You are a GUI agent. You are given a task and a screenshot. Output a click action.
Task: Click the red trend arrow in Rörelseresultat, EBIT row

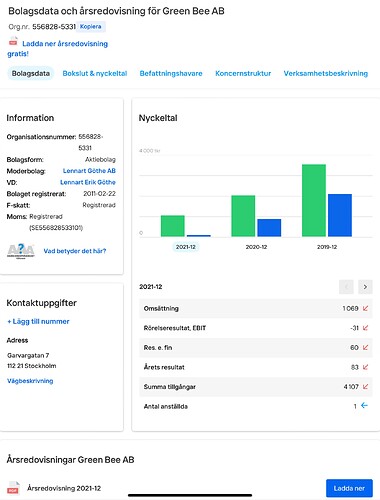365,328
